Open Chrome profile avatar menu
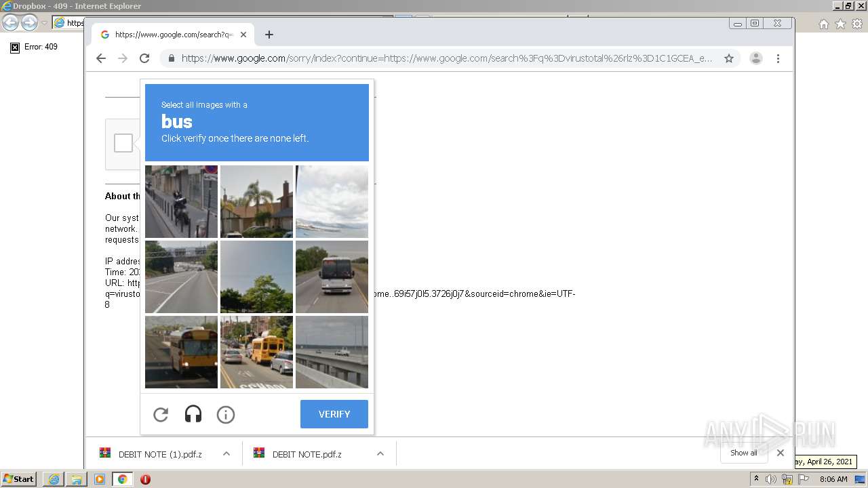 (756, 58)
